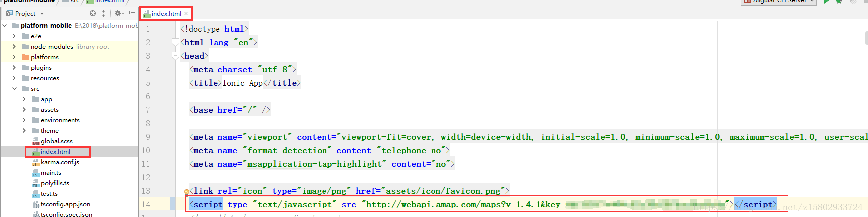Click the karma.conf.js JS file icon
The height and width of the screenshot is (217, 868).
(36, 162)
